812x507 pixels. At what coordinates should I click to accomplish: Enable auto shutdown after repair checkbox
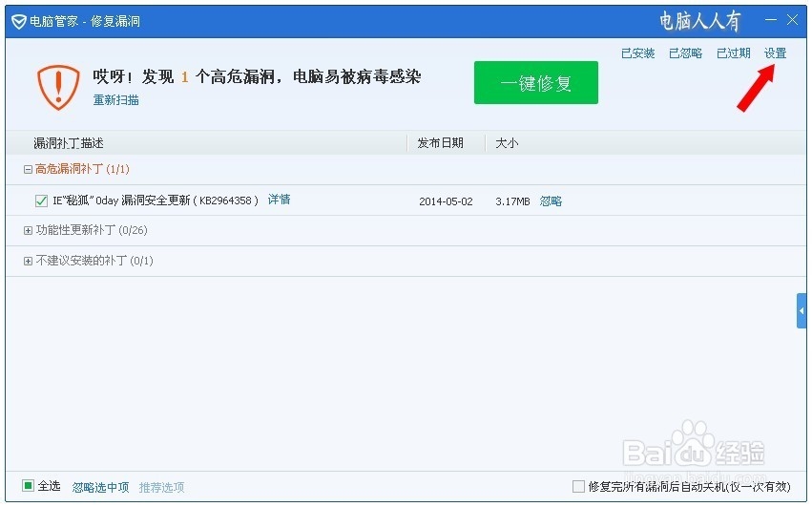click(x=578, y=486)
